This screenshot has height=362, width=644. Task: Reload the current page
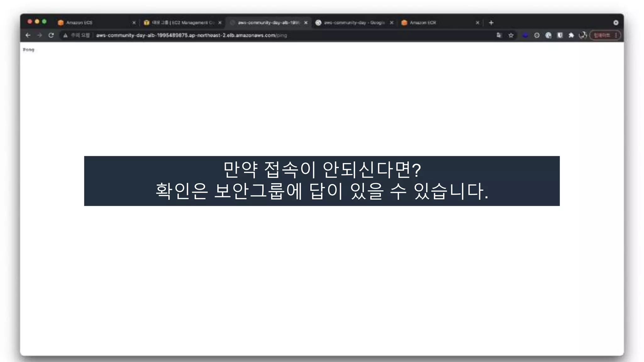pyautogui.click(x=51, y=35)
